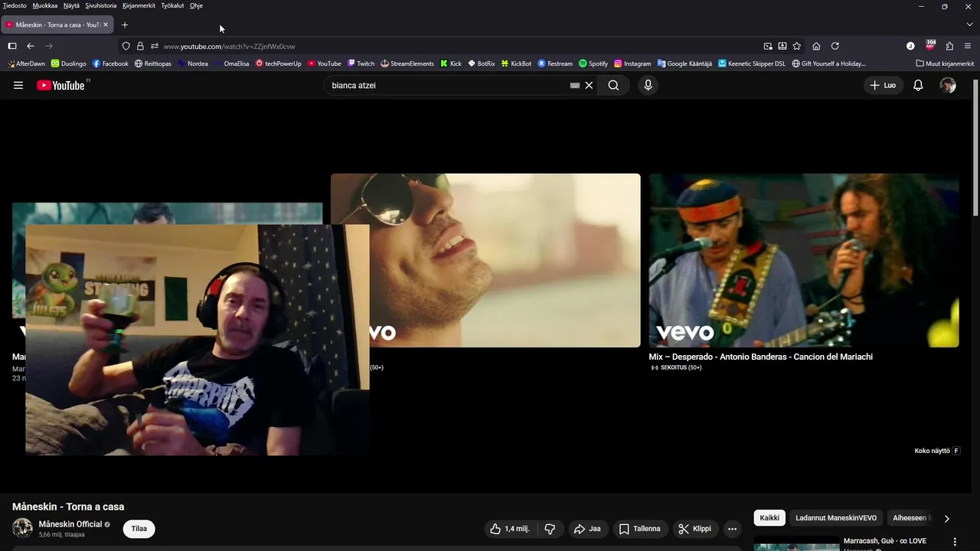Open Muut kirjanmerkit bookmarks folder
Screen dimensions: 980x551
(945, 64)
